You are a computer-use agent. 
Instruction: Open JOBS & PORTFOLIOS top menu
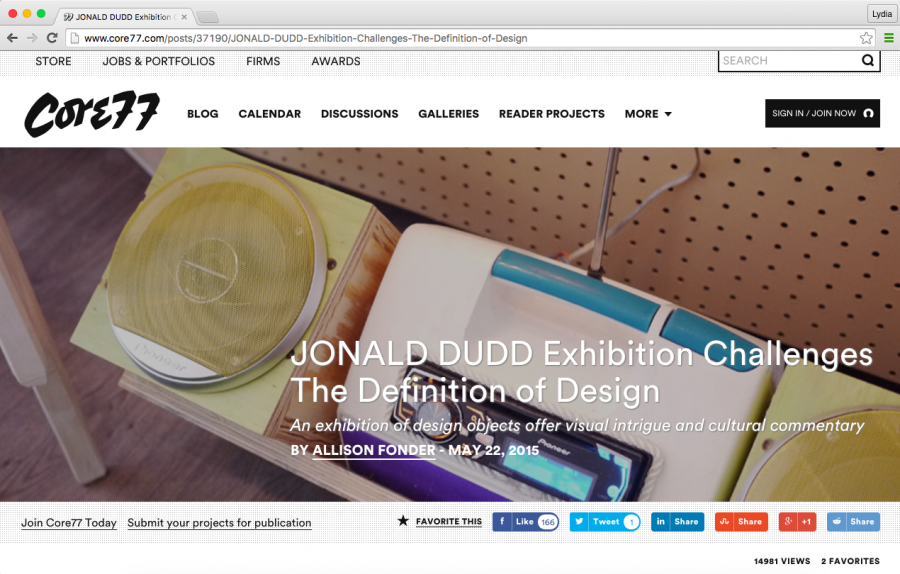pyautogui.click(x=158, y=61)
